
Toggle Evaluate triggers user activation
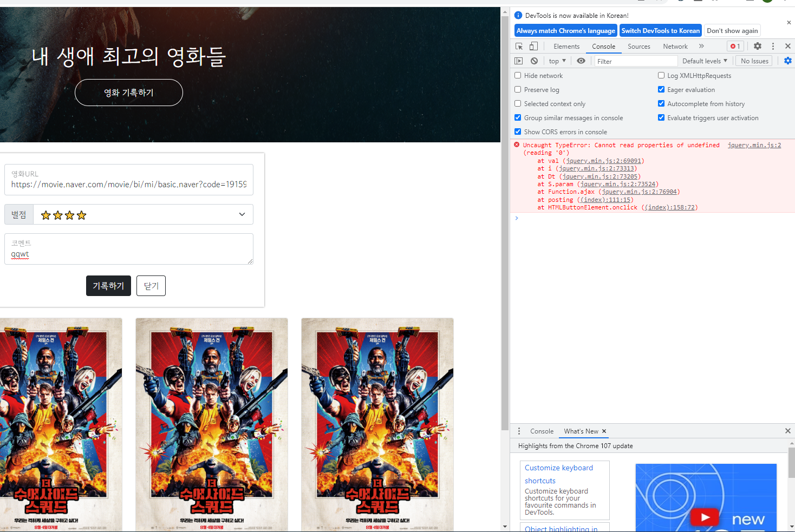tap(661, 118)
